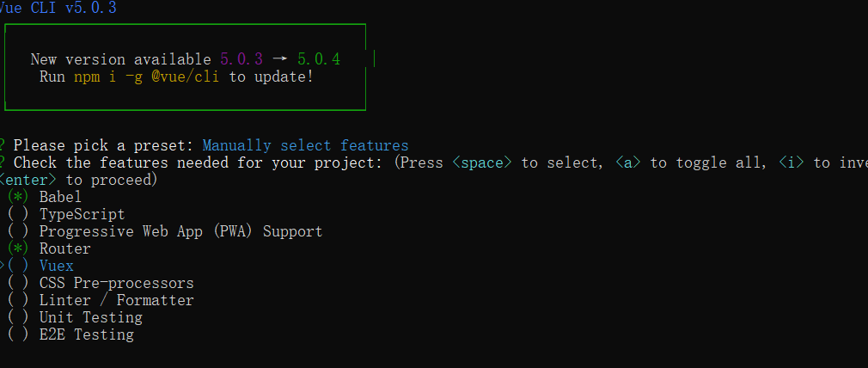868x368 pixels.
Task: Click the <space> key hint
Action: tap(482, 163)
